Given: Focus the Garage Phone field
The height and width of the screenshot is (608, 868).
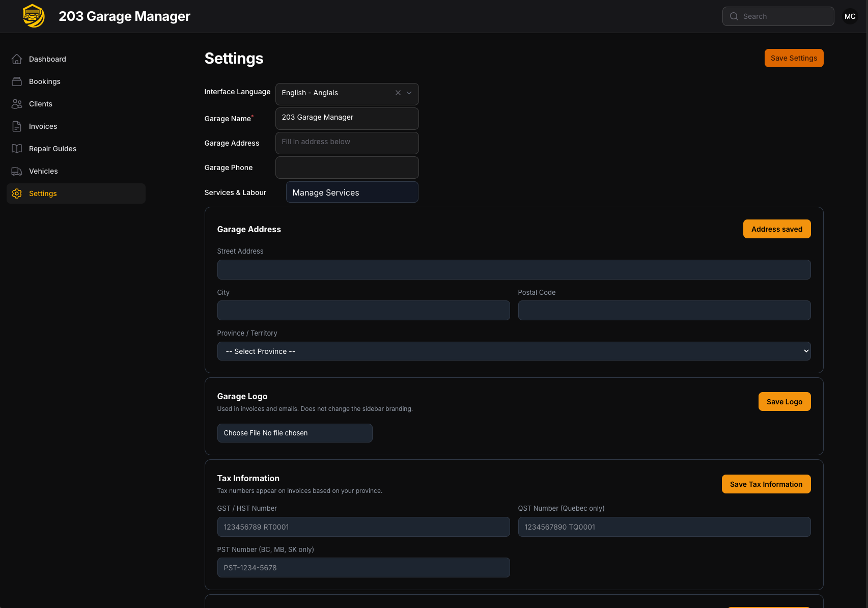Looking at the screenshot, I should pos(347,168).
